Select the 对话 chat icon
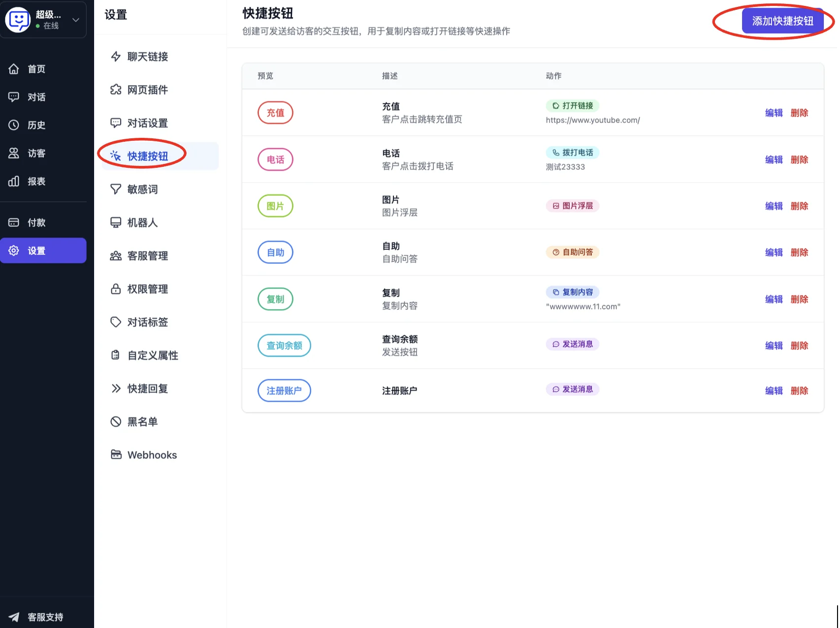840x628 pixels. (14, 97)
